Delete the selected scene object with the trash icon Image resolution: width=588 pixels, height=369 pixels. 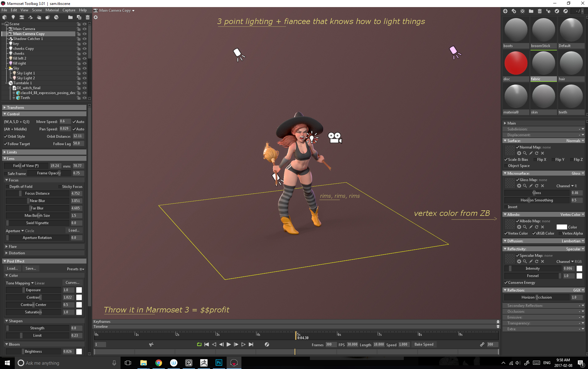(x=88, y=17)
